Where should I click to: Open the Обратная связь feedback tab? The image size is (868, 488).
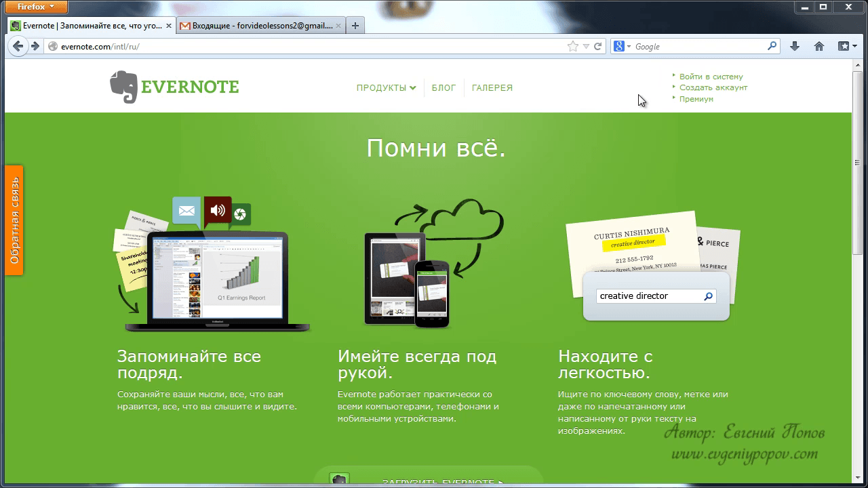point(14,220)
